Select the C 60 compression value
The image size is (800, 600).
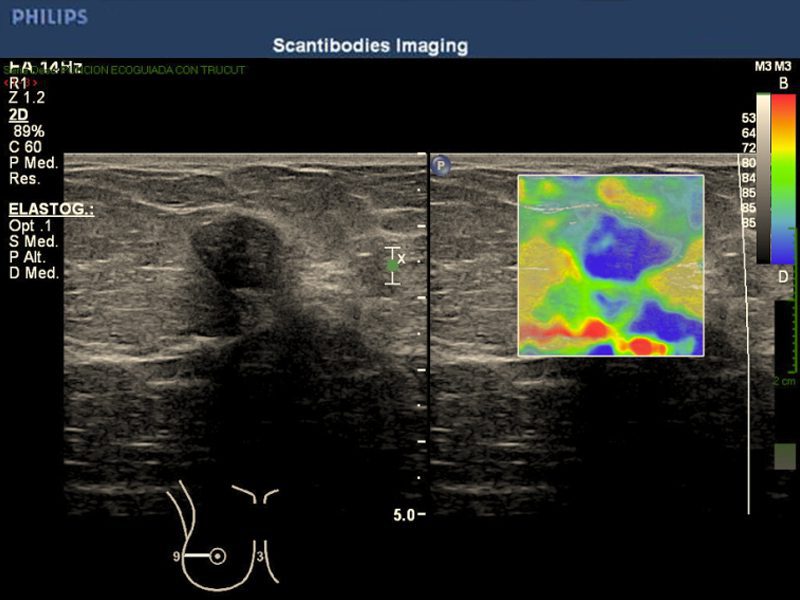tap(25, 147)
